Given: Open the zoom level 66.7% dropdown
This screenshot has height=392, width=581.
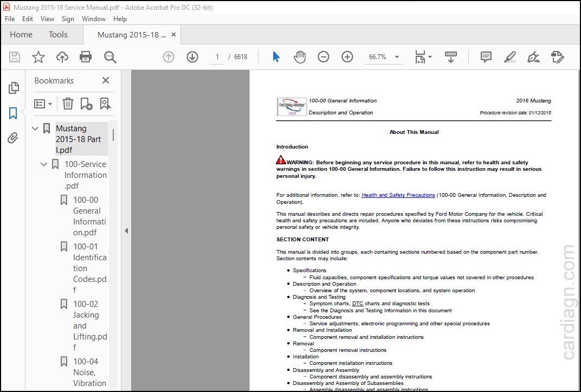Looking at the screenshot, I should (x=397, y=57).
